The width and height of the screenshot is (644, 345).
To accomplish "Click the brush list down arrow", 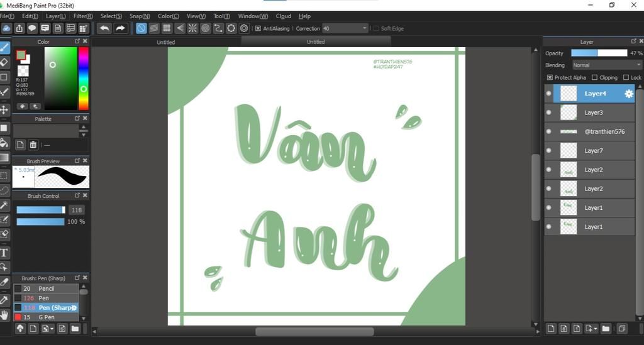I will pos(84,318).
